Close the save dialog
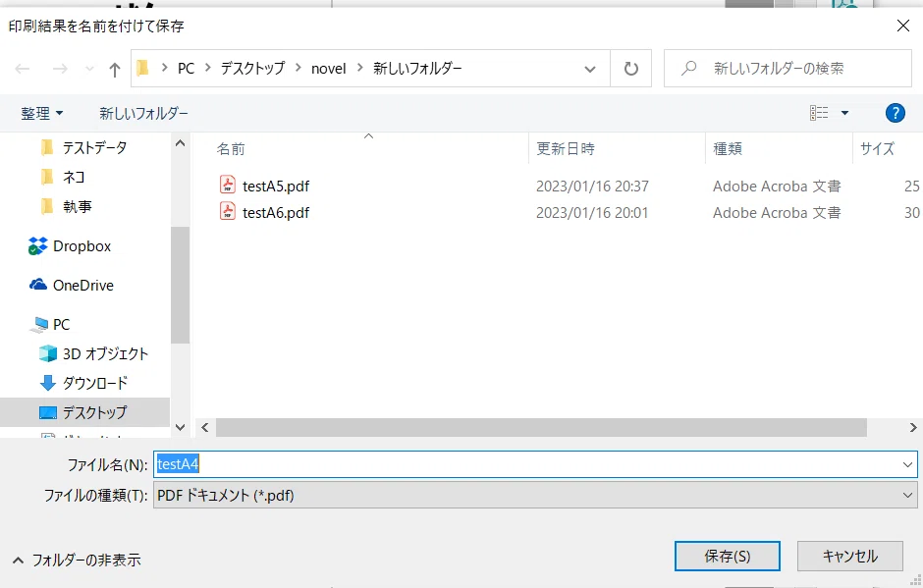This screenshot has height=588, width=923. tap(903, 26)
